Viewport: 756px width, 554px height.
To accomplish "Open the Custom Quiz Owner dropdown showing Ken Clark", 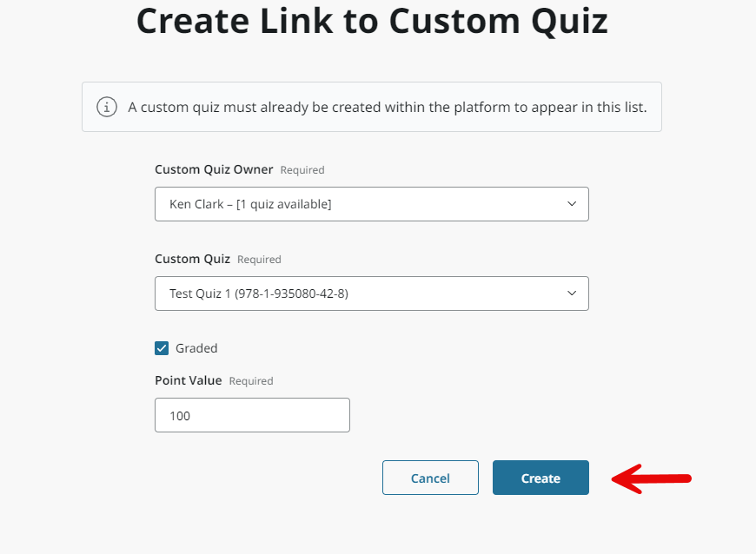I will (372, 204).
